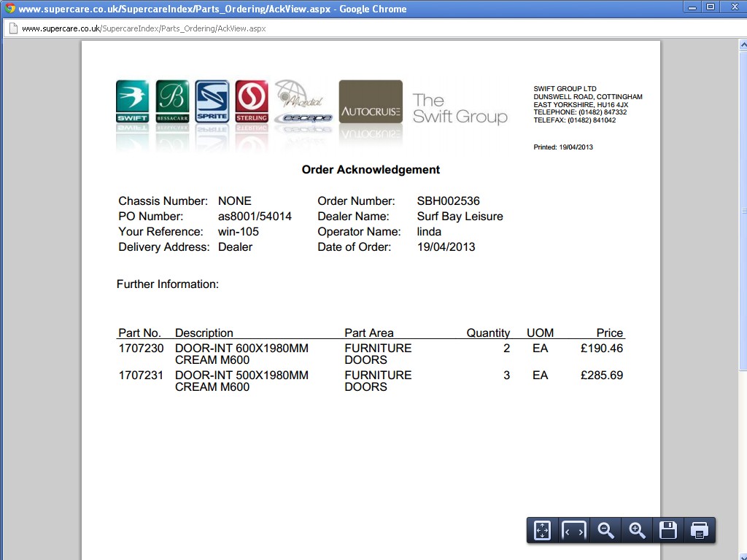Click part number 1707230 row

371,354
